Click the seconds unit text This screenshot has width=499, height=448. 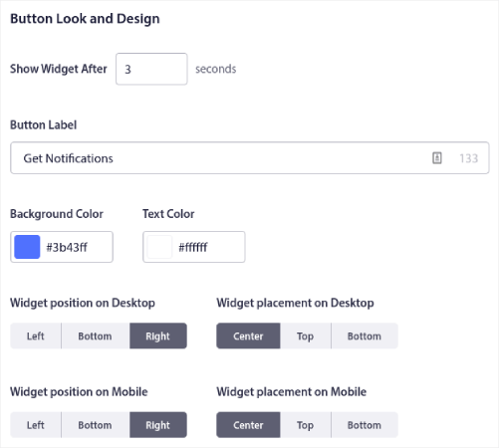point(216,69)
